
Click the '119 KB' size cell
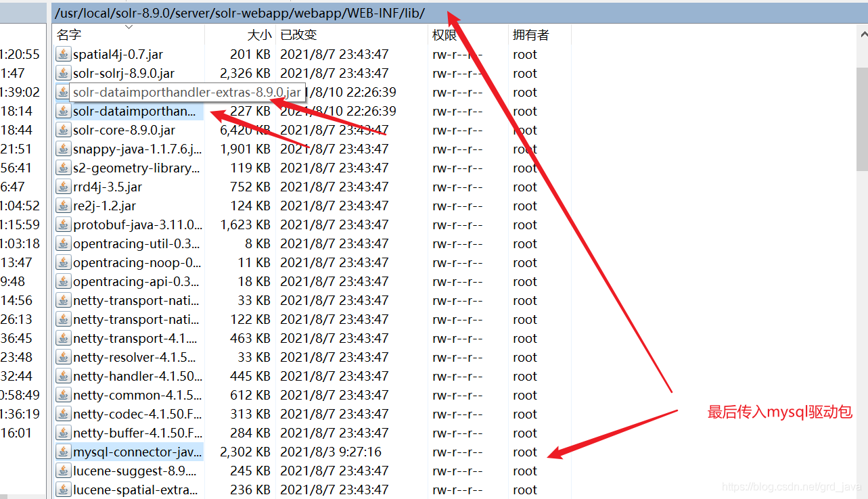pyautogui.click(x=250, y=168)
